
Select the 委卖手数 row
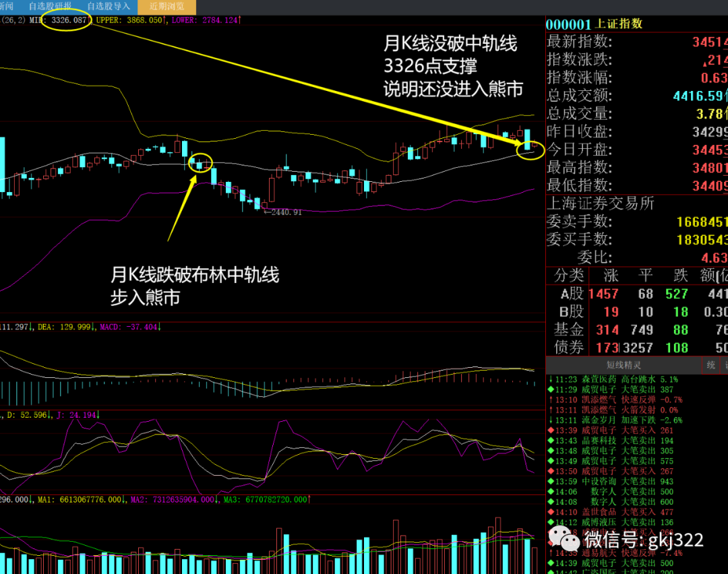pyautogui.click(x=637, y=222)
